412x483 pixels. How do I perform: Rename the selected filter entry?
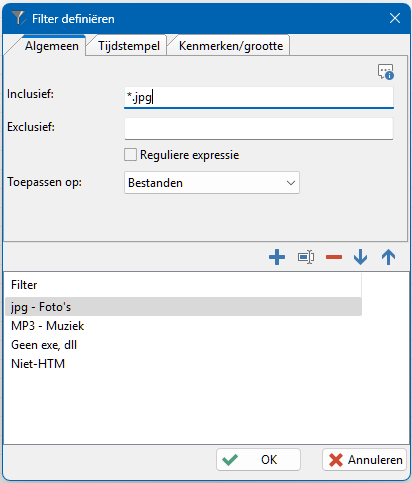click(x=306, y=257)
